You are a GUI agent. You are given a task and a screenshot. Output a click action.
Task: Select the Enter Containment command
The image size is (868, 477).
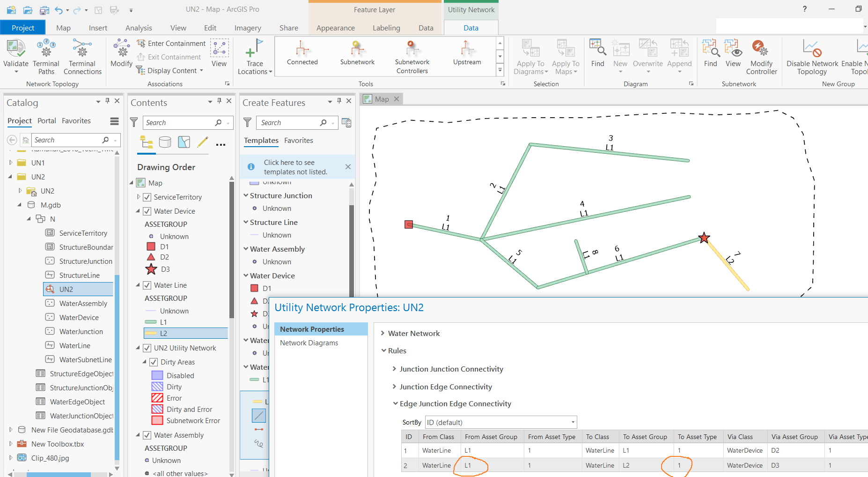click(171, 44)
